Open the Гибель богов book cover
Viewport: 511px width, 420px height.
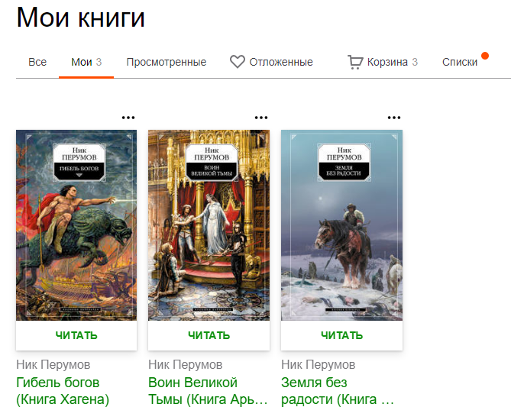(x=76, y=225)
